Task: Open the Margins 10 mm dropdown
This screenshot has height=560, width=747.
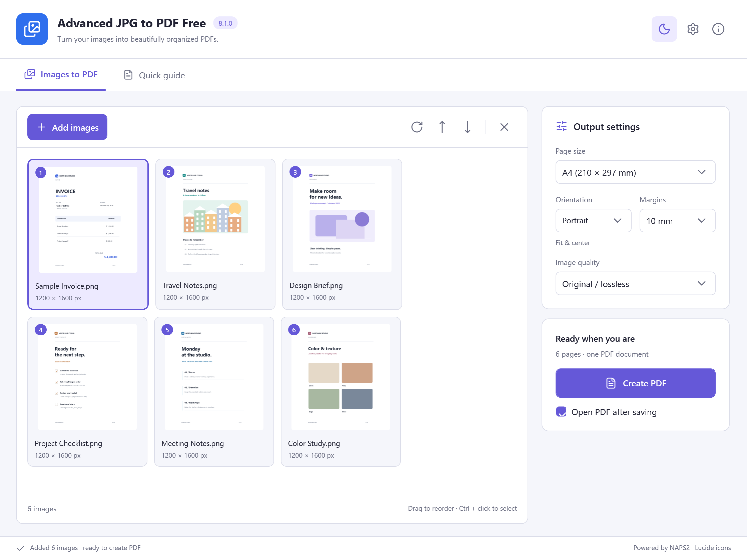Action: (677, 221)
